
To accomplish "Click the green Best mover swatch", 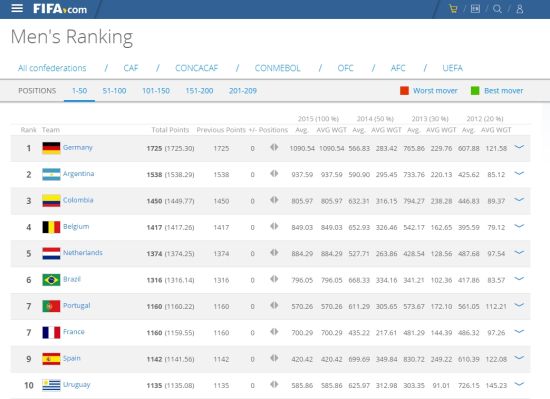I will coord(475,91).
